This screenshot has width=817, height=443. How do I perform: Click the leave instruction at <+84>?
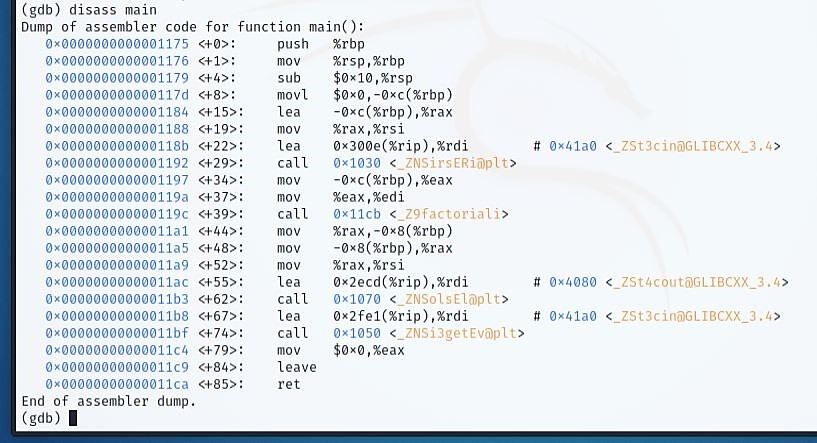click(x=296, y=367)
